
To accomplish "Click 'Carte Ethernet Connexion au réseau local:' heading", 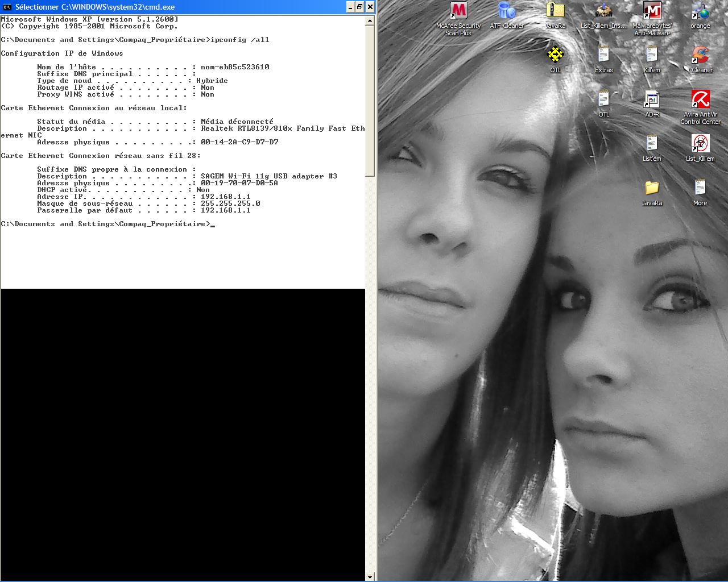I will (x=94, y=108).
